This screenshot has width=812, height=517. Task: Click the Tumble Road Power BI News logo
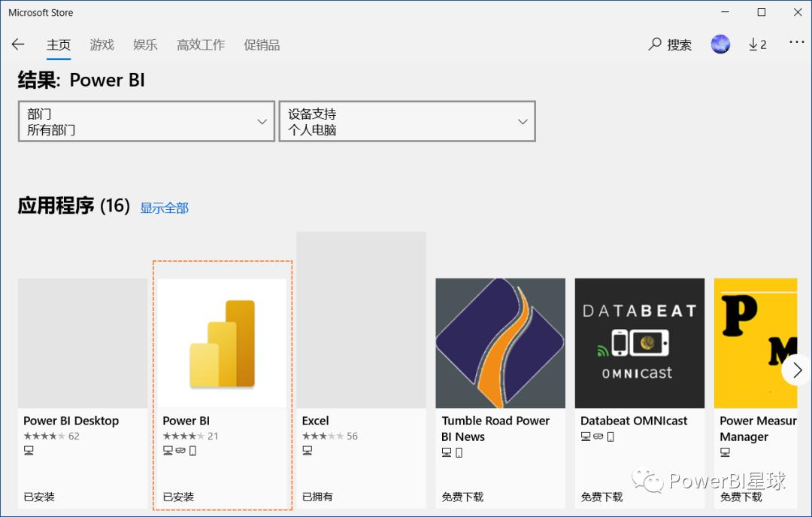500,342
